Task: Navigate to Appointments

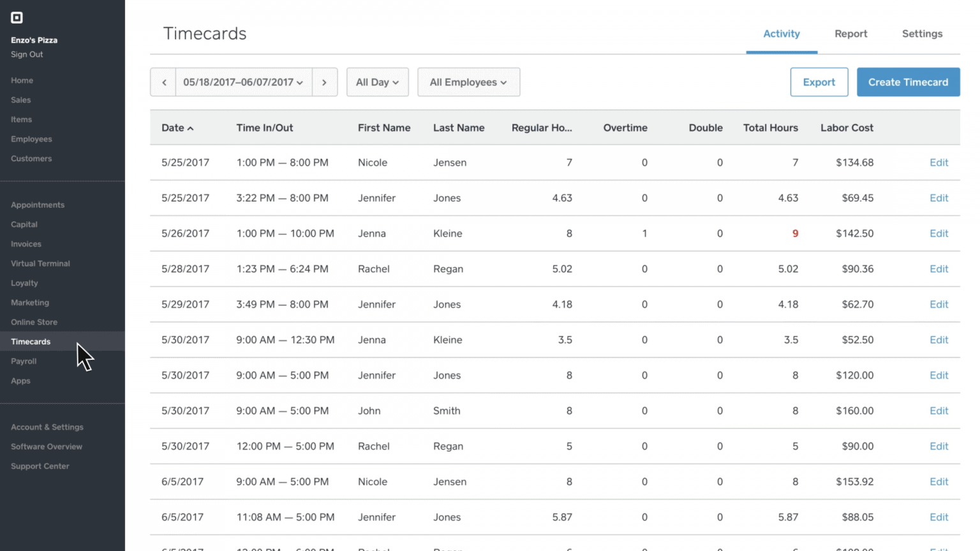Action: [x=38, y=205]
